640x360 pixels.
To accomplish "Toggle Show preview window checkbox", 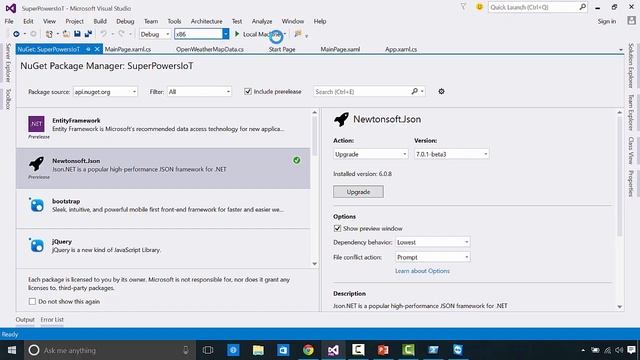I will pos(337,228).
